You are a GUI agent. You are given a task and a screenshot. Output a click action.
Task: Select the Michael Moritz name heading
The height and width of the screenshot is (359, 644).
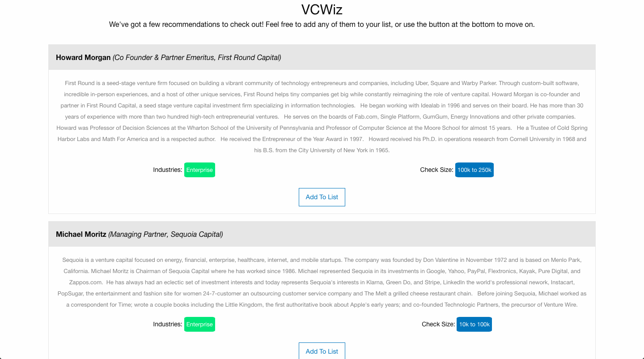coord(81,234)
